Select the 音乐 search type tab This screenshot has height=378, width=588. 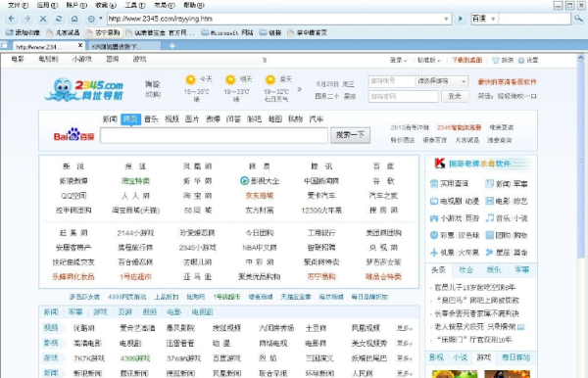point(151,119)
